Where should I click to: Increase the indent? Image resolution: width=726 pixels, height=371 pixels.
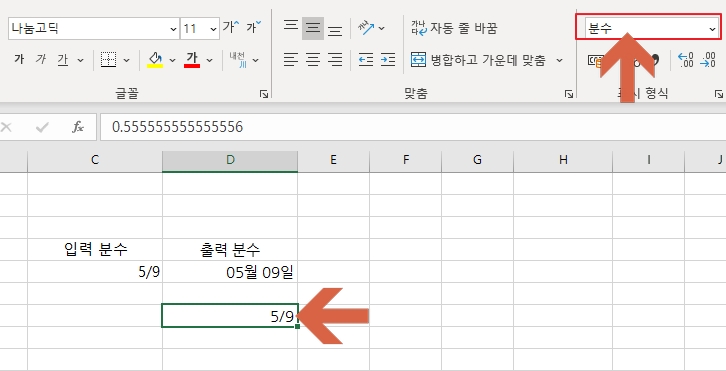pyautogui.click(x=388, y=60)
